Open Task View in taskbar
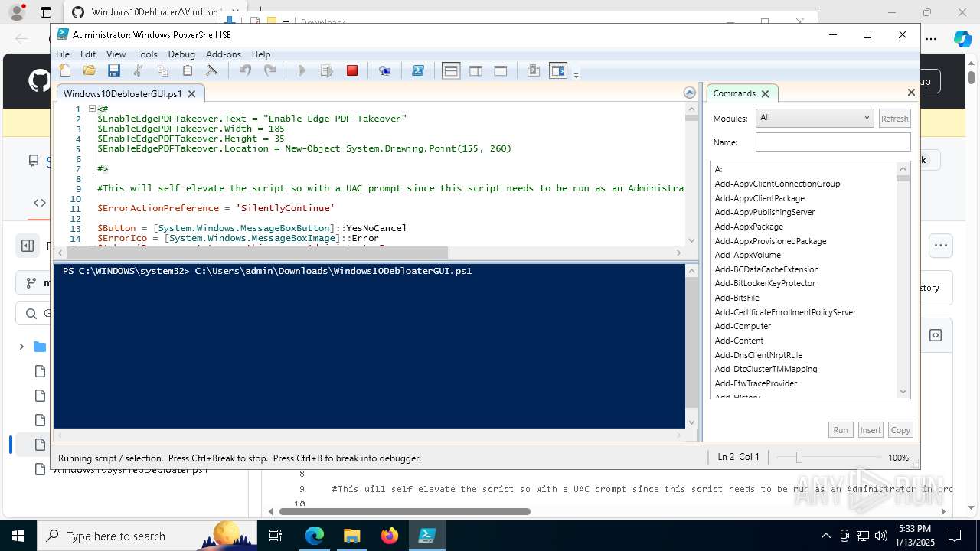Screen dimensions: 980x551 point(276,536)
